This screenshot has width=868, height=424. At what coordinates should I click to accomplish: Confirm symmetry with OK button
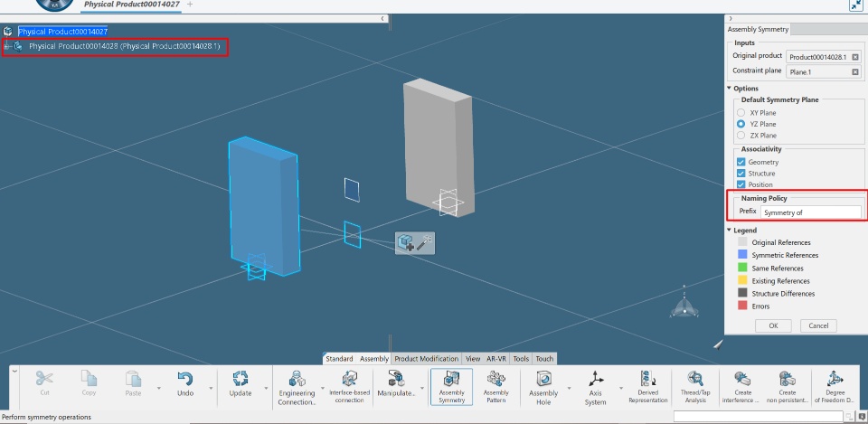pyautogui.click(x=773, y=325)
